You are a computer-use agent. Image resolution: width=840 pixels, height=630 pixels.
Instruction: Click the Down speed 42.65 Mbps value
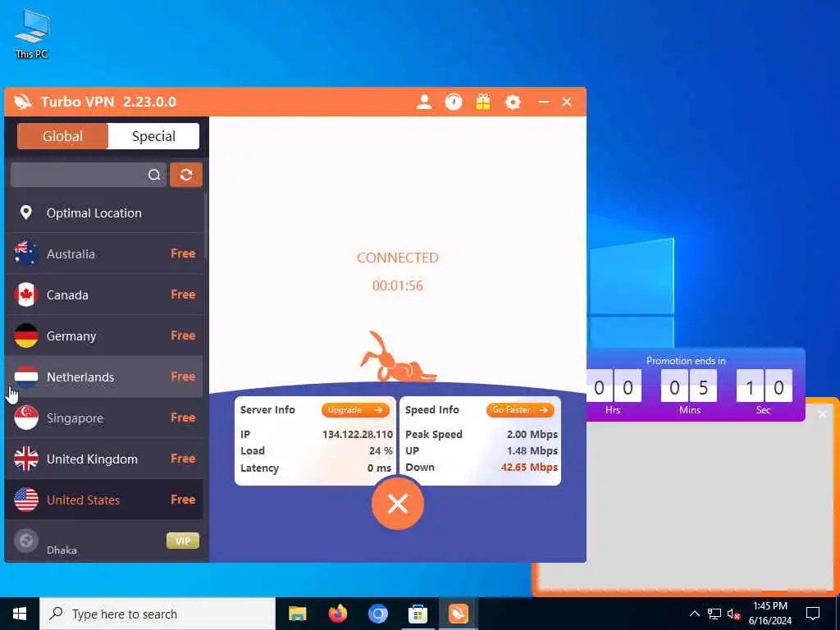click(x=529, y=467)
